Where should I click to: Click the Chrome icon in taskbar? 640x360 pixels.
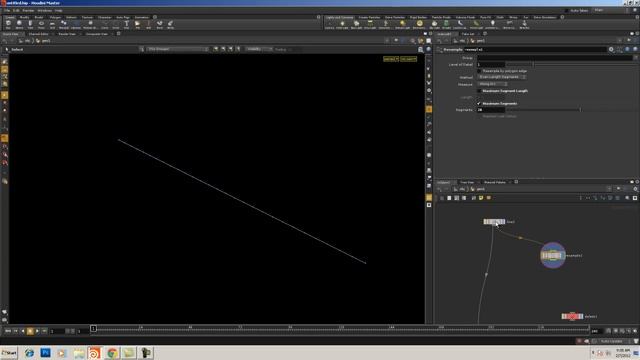[x=112, y=353]
